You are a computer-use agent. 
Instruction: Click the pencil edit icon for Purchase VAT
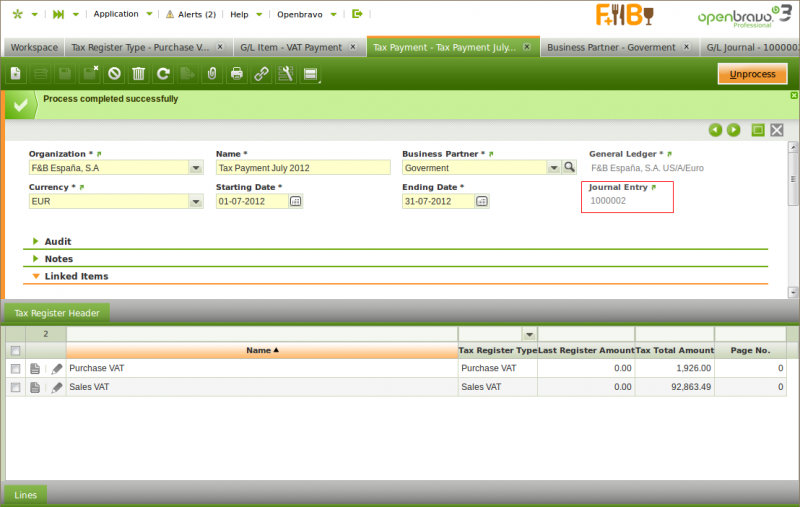[56, 369]
